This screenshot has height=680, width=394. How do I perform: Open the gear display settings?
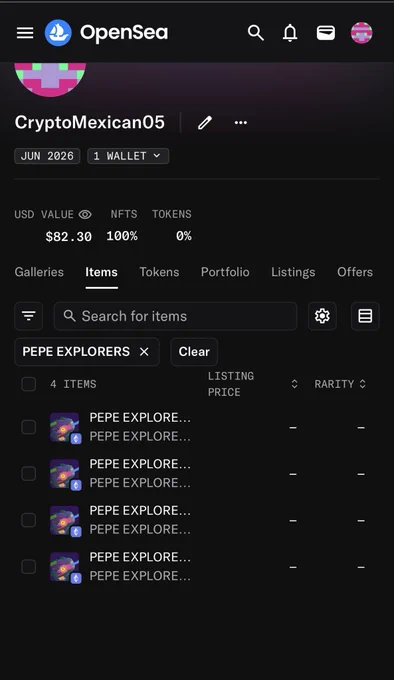[322, 316]
